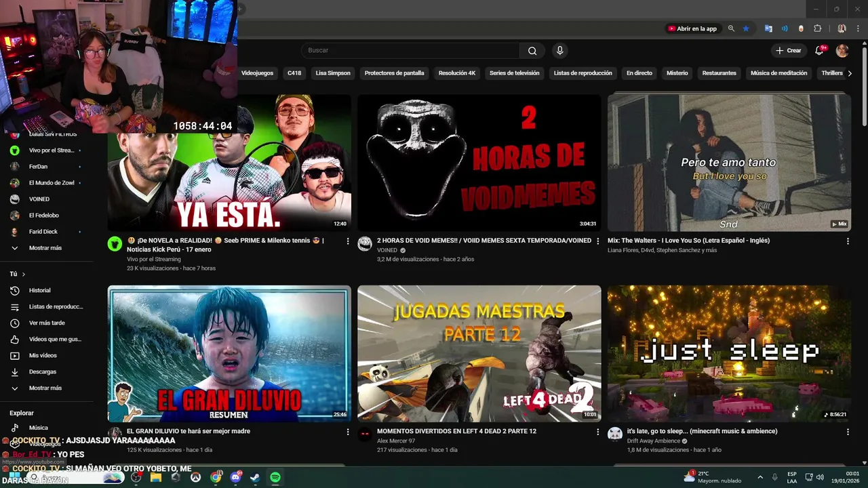Open YouTube notifications bell

819,50
